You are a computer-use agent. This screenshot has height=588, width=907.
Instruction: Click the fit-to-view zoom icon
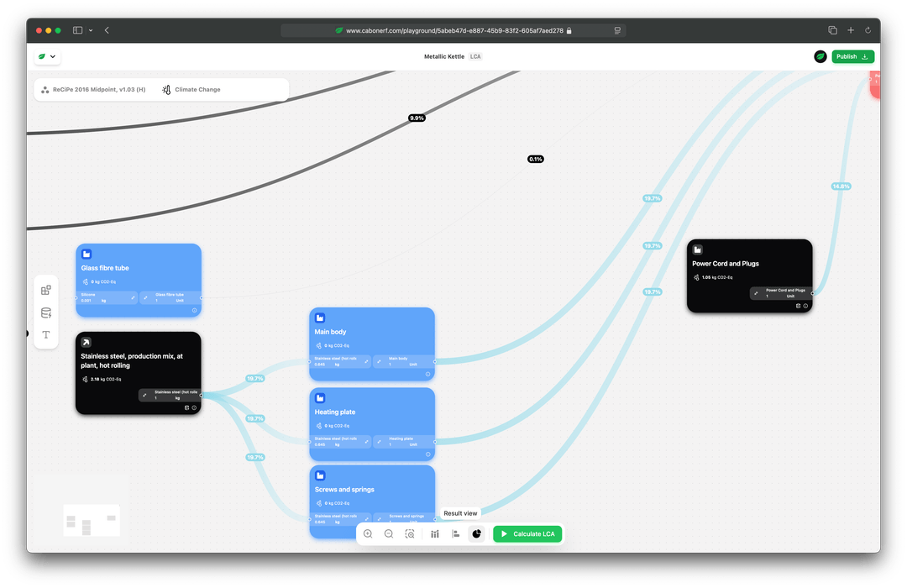pyautogui.click(x=410, y=533)
